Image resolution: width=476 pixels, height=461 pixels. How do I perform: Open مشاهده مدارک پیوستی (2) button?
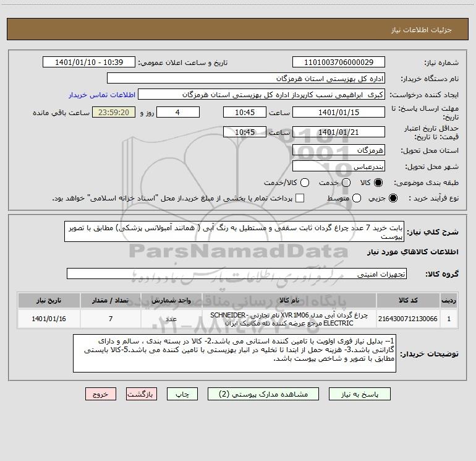tap(263, 394)
